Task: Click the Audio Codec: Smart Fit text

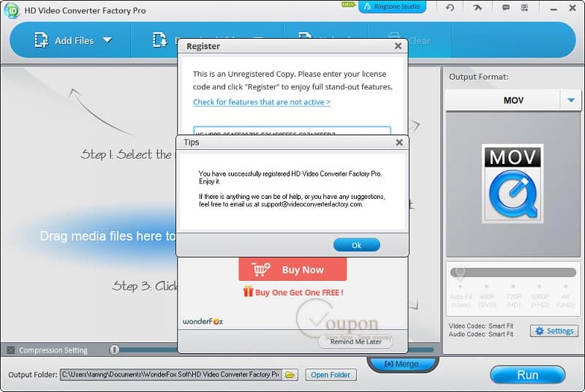Action: (481, 334)
